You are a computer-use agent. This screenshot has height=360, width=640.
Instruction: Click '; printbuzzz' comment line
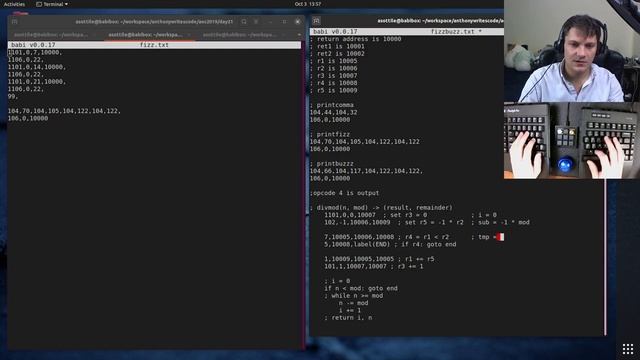point(331,164)
